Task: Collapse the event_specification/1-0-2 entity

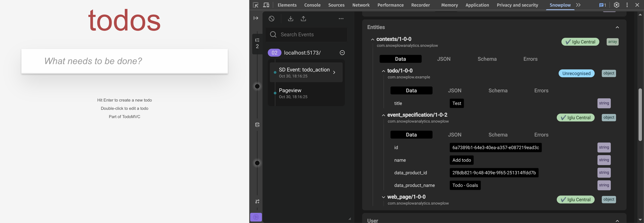Action: pos(384,115)
